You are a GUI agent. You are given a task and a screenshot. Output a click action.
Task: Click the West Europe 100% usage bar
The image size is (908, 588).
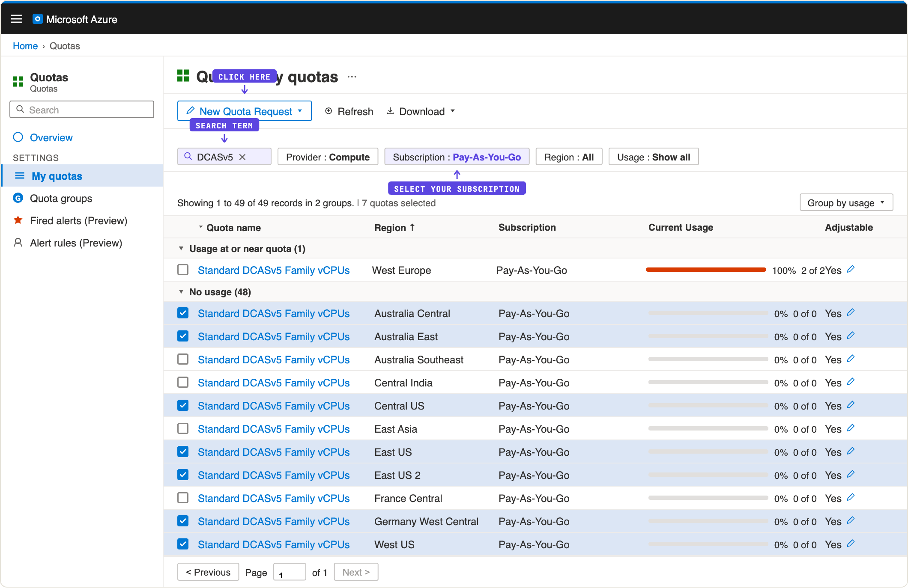706,270
